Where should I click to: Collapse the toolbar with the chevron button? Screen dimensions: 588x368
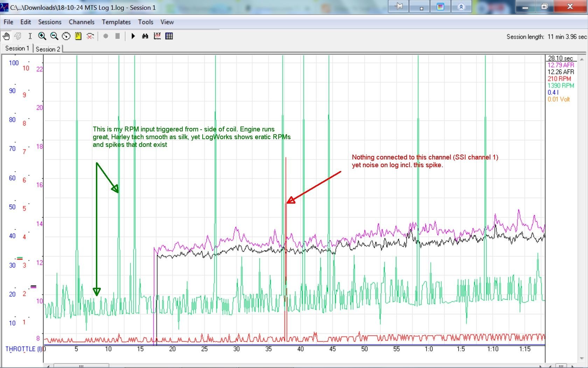[x=461, y=6]
